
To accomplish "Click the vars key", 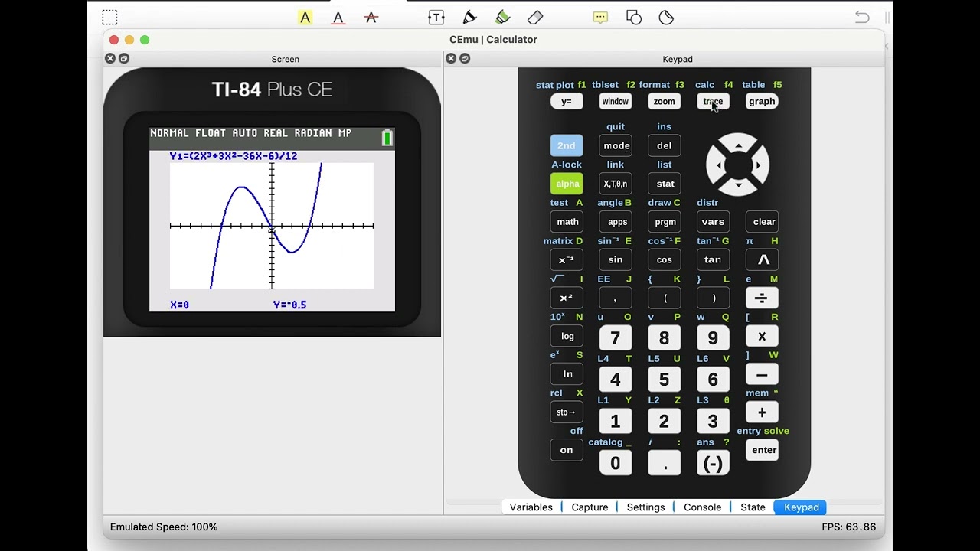I will [x=713, y=222].
